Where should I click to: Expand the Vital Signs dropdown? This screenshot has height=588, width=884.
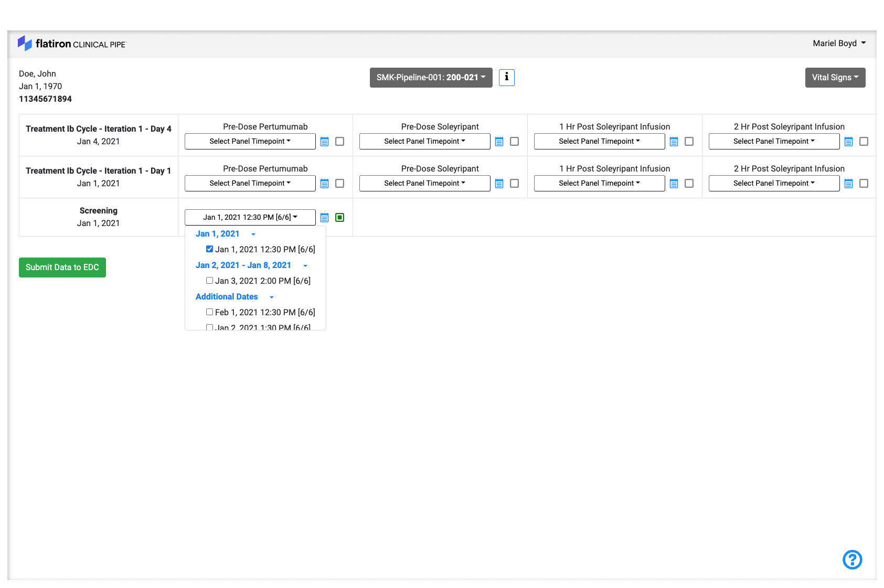[x=835, y=78]
